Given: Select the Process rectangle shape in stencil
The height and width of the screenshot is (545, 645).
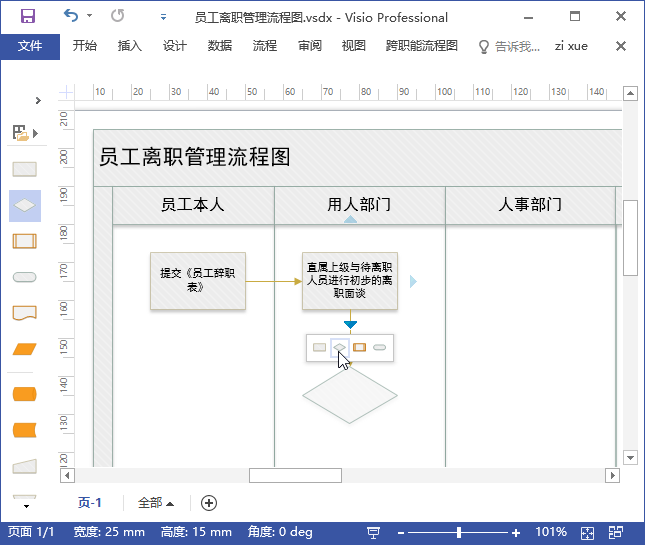Looking at the screenshot, I should click(x=25, y=169).
